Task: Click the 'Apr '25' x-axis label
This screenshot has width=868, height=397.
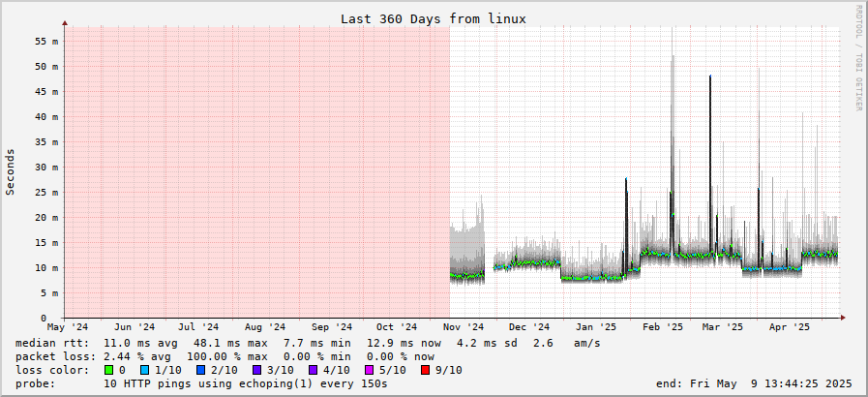Action: tap(790, 327)
